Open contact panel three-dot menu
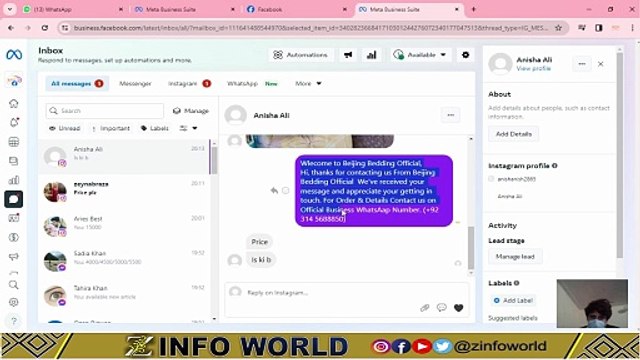The height and width of the screenshot is (360, 640). [582, 64]
